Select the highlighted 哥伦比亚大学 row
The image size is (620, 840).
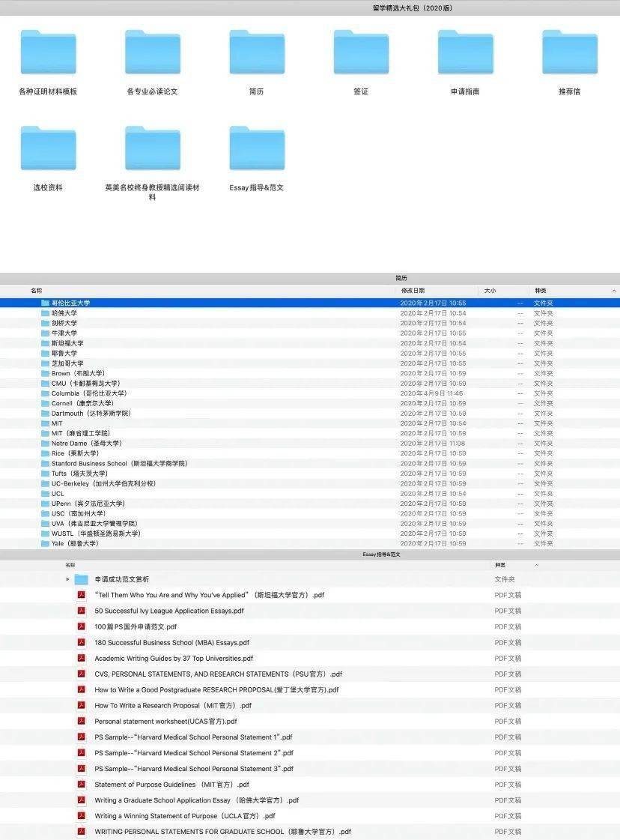point(310,303)
